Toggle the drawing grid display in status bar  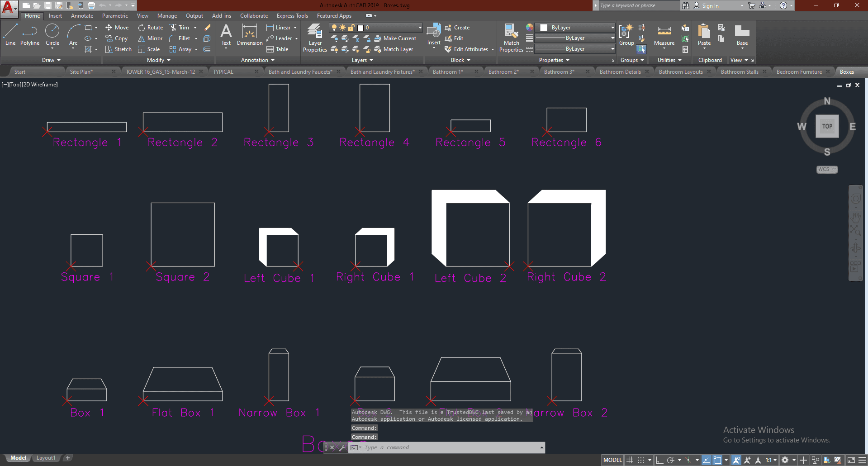click(x=630, y=460)
